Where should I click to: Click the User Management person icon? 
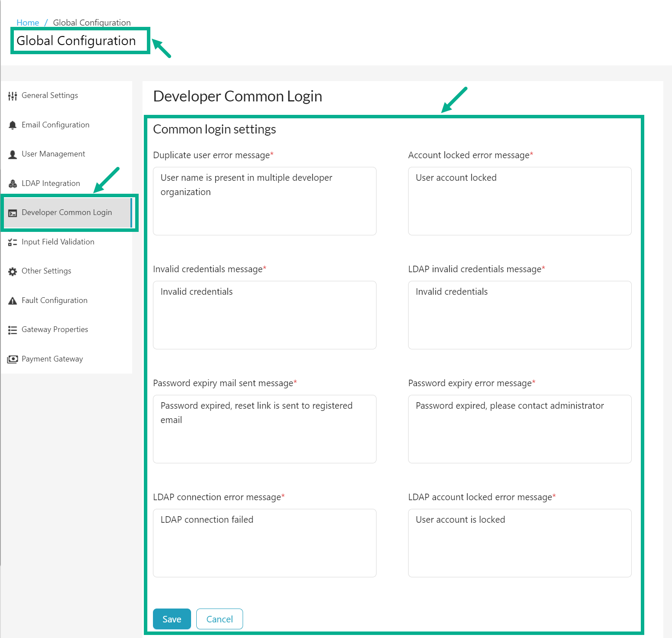pyautogui.click(x=13, y=154)
